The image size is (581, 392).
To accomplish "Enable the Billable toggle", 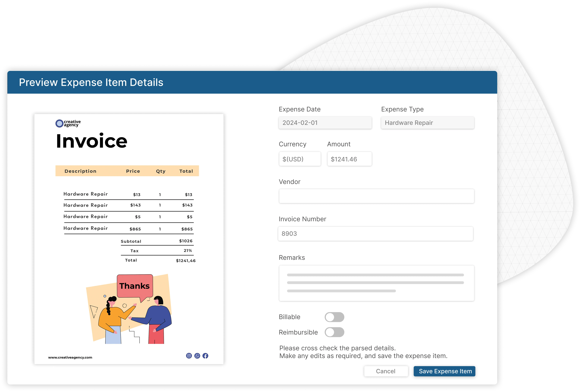I will [334, 317].
